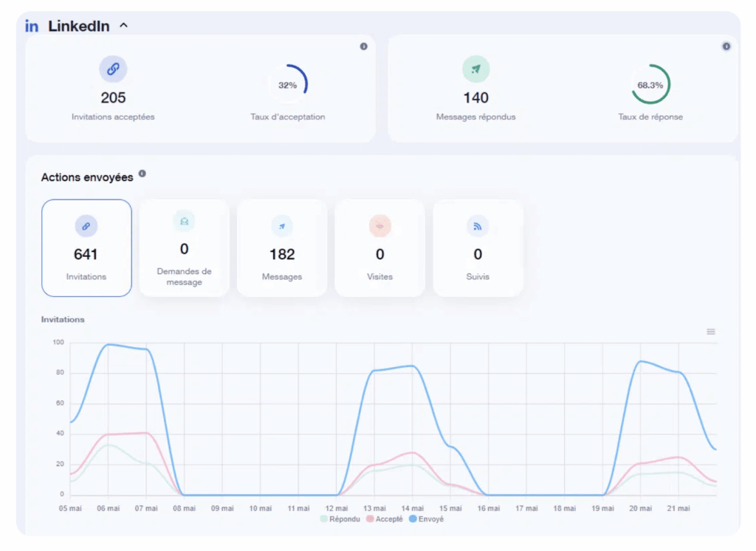The image size is (756, 551).
Task: Click the link icon above 205 invitations acceptées
Action: (113, 69)
